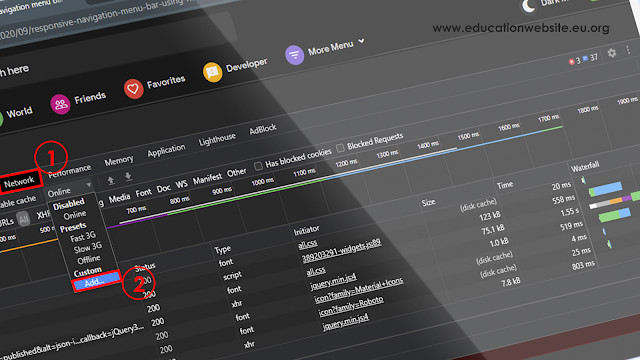The height and width of the screenshot is (360, 640).
Task: Select Slow 3G preset
Action: [x=87, y=248]
